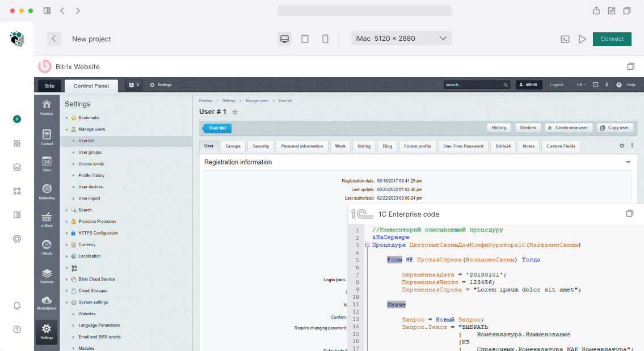Open the iMac 5120 × 2880 device dropdown
Screen dimensions: 644x351
point(401,39)
